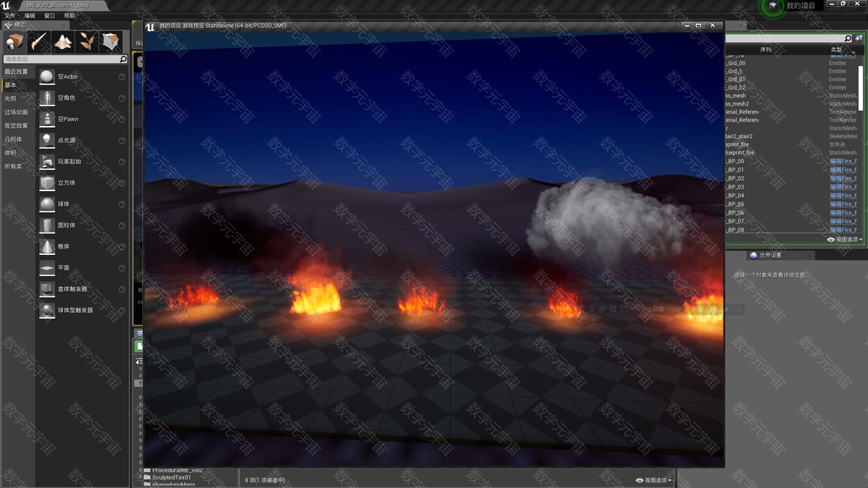Click the help icon beside 空Actor
The width and height of the screenshot is (868, 488).
pos(122,77)
